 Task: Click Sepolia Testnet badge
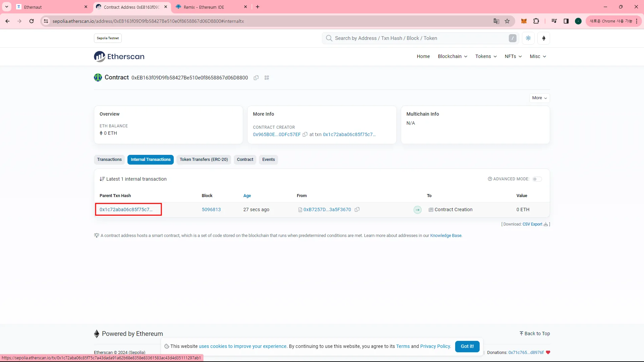pyautogui.click(x=108, y=38)
